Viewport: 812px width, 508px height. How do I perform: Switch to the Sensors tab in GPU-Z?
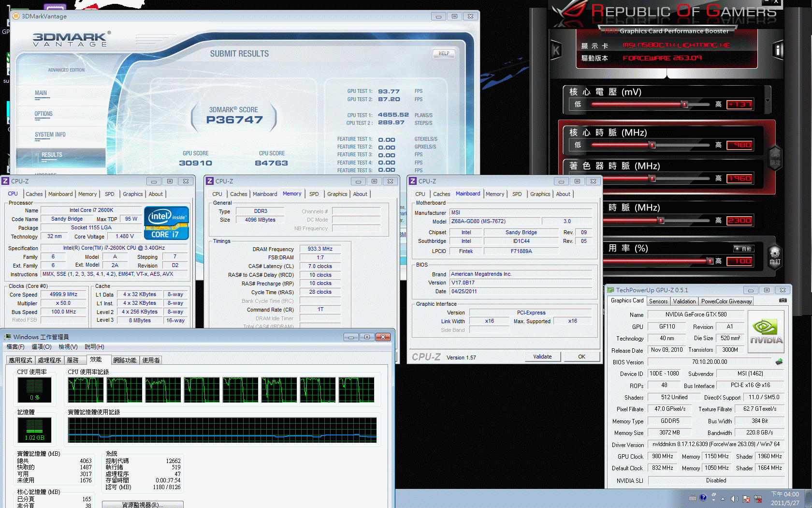pyautogui.click(x=658, y=301)
